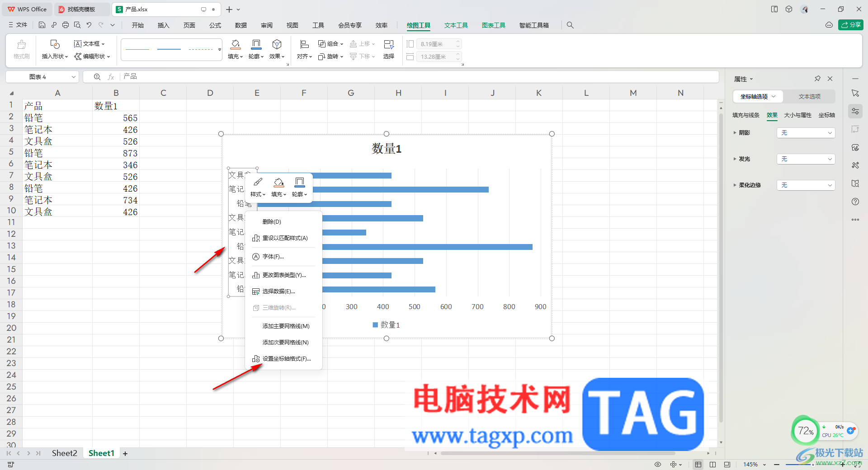Viewport: 868px width, 470px height.
Task: Open the Glow (发光) dropdown set to 无
Action: 806,159
